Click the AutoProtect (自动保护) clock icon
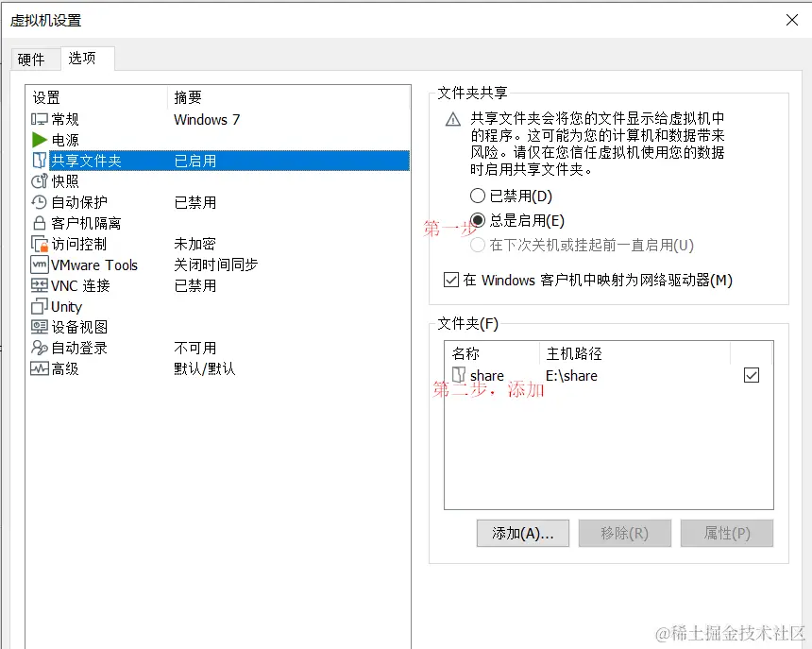812x649 pixels. [x=40, y=202]
